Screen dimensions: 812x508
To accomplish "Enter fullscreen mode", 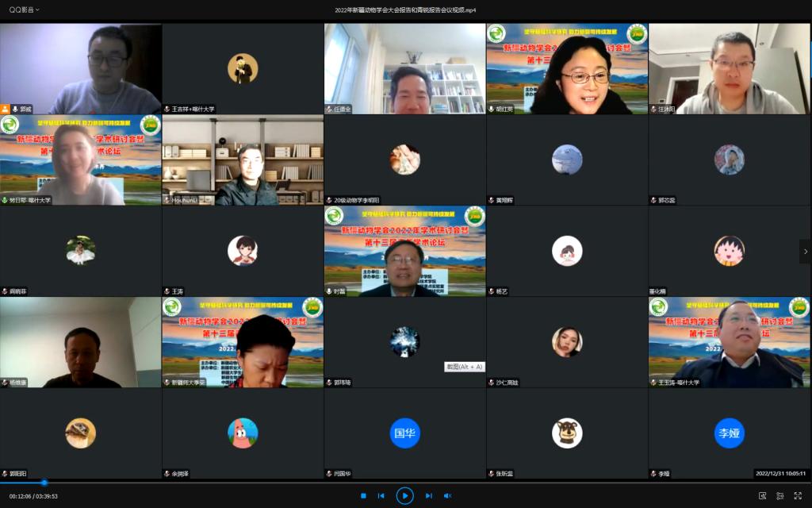I will [798, 496].
